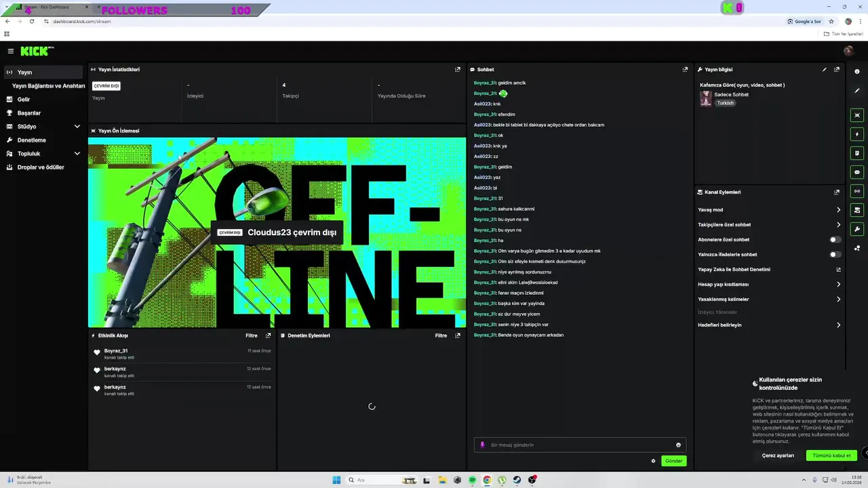Toggle the wrench widget icon in right sidebar
868x488 pixels.
tap(857, 229)
